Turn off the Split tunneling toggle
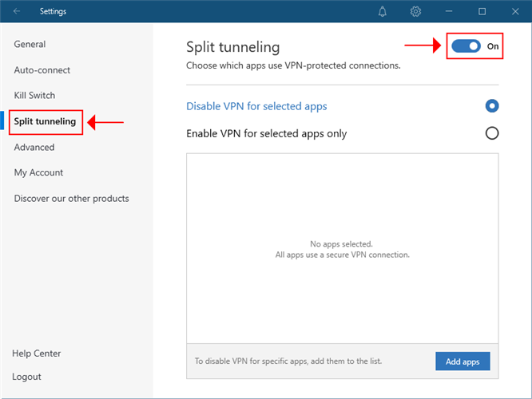The image size is (532, 399). click(x=466, y=46)
